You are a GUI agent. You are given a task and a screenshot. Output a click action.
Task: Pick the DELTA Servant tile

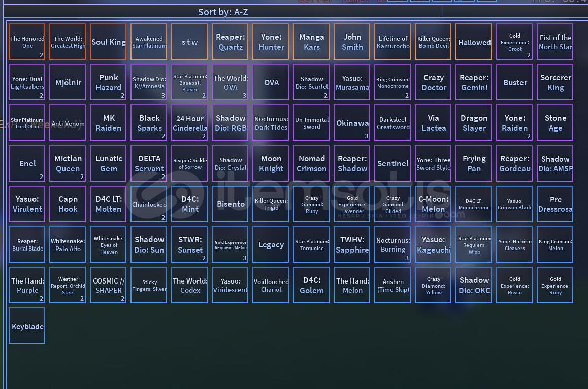pos(149,163)
